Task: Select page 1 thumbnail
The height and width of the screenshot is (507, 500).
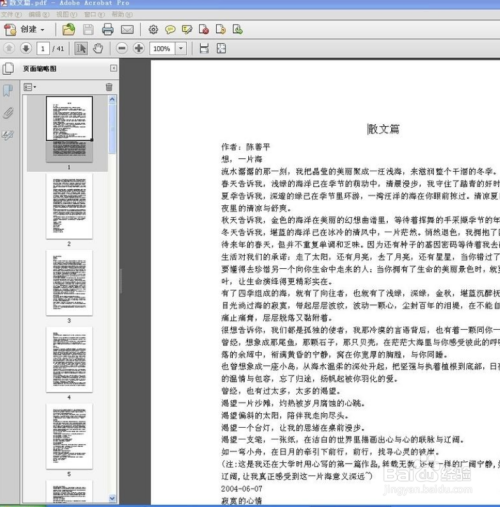Action: pos(69,129)
